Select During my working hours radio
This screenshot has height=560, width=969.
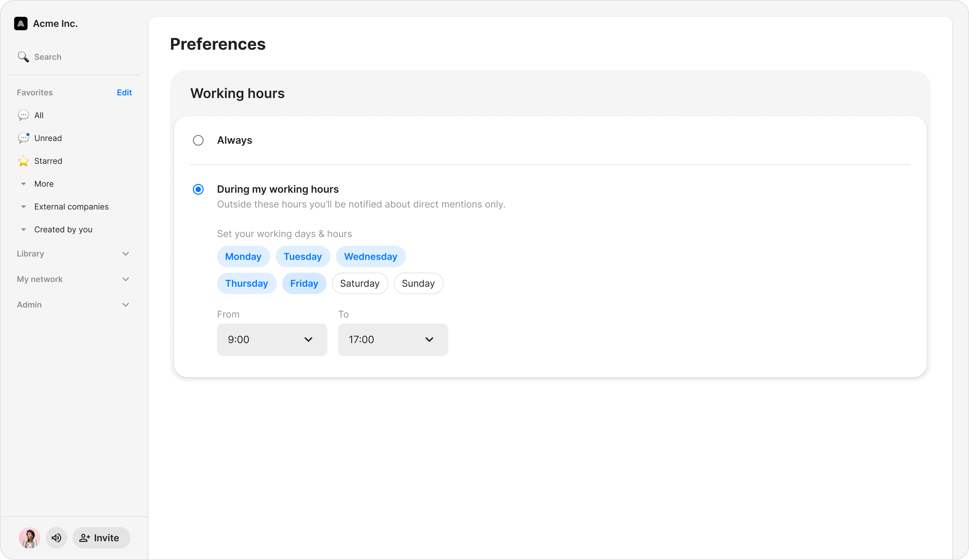(x=198, y=189)
